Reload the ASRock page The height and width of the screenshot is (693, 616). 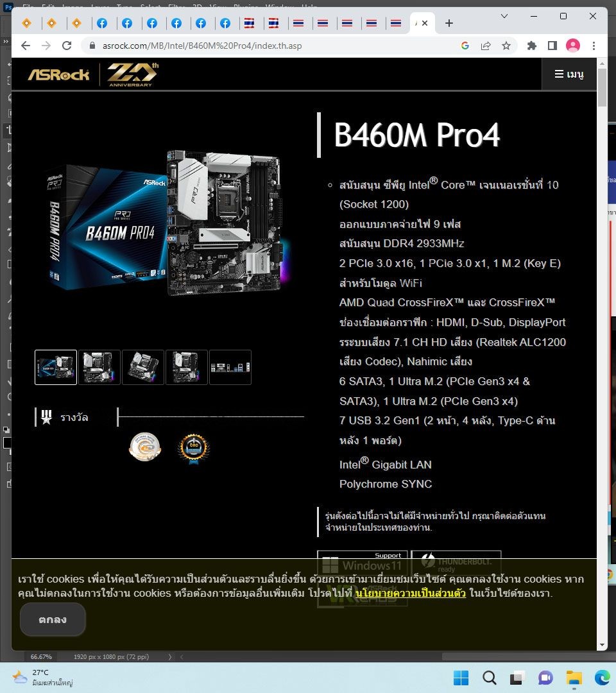click(x=67, y=46)
